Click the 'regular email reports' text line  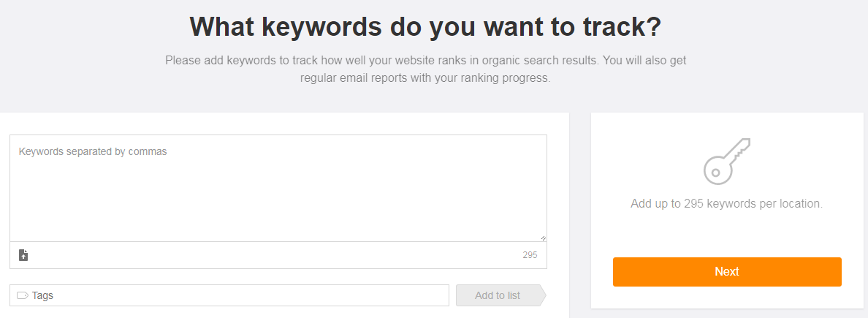click(425, 77)
